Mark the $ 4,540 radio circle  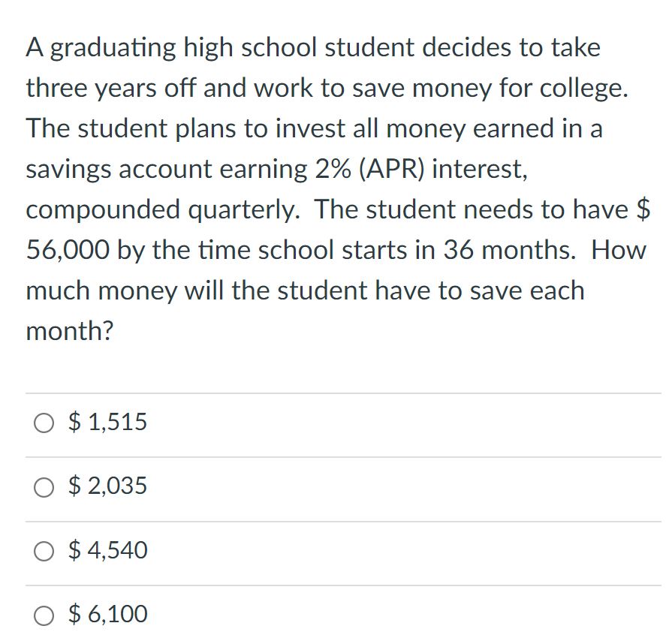click(x=44, y=552)
